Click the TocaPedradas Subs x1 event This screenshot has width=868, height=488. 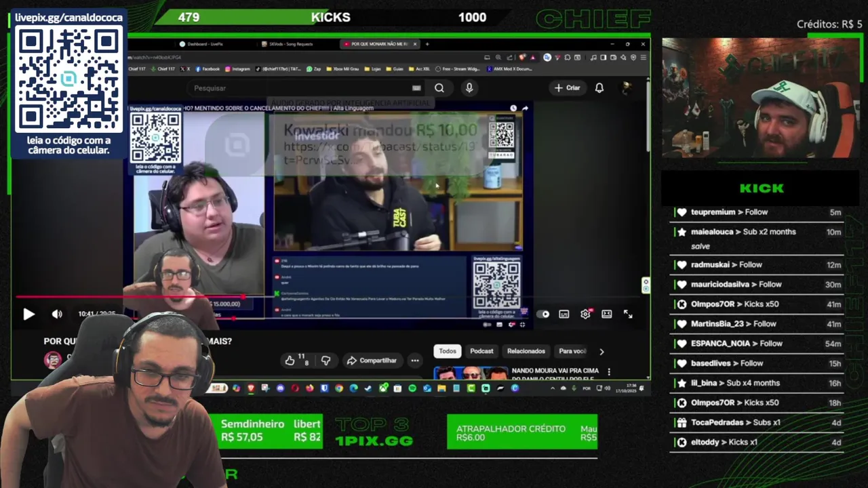click(x=757, y=422)
